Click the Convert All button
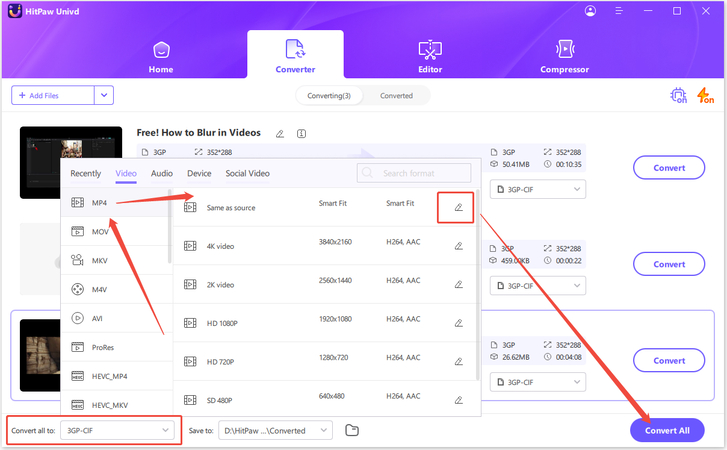This screenshot has height=450, width=727. pyautogui.click(x=667, y=431)
